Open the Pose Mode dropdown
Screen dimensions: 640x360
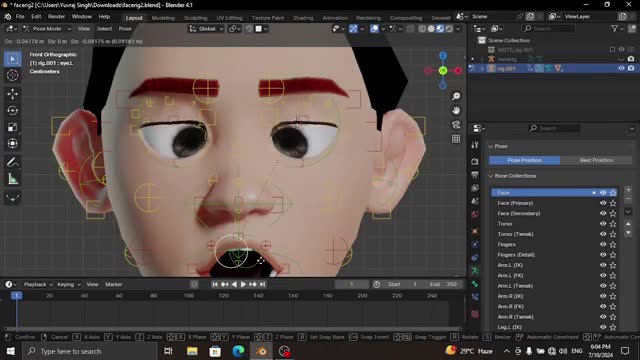click(x=47, y=29)
